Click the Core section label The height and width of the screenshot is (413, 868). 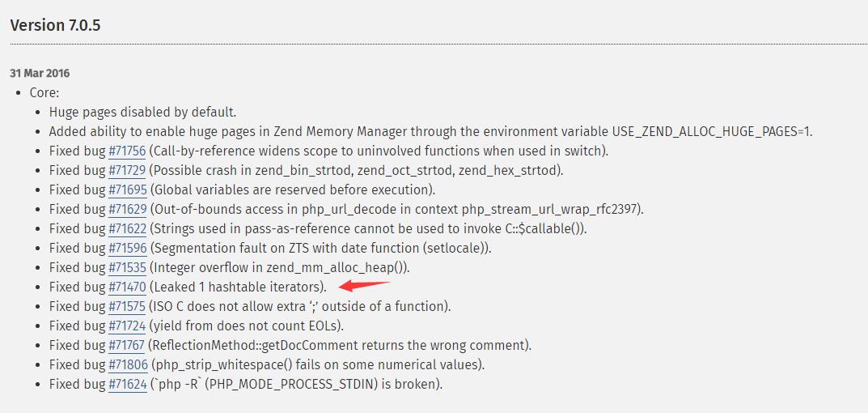44,93
